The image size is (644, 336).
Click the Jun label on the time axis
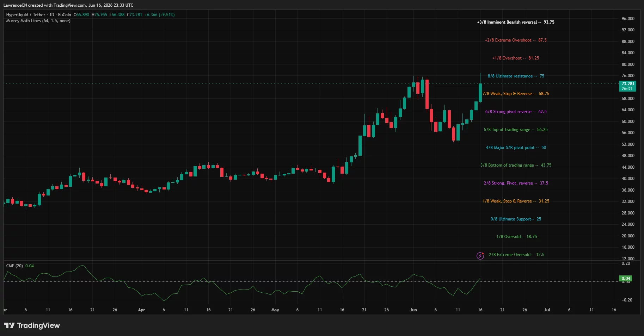413,310
